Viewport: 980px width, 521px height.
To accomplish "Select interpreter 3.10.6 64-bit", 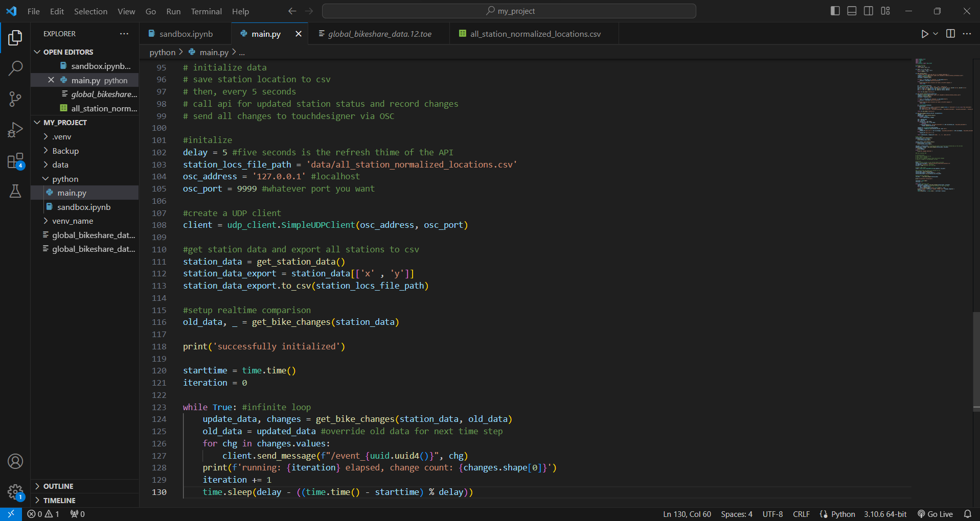I will (885, 514).
